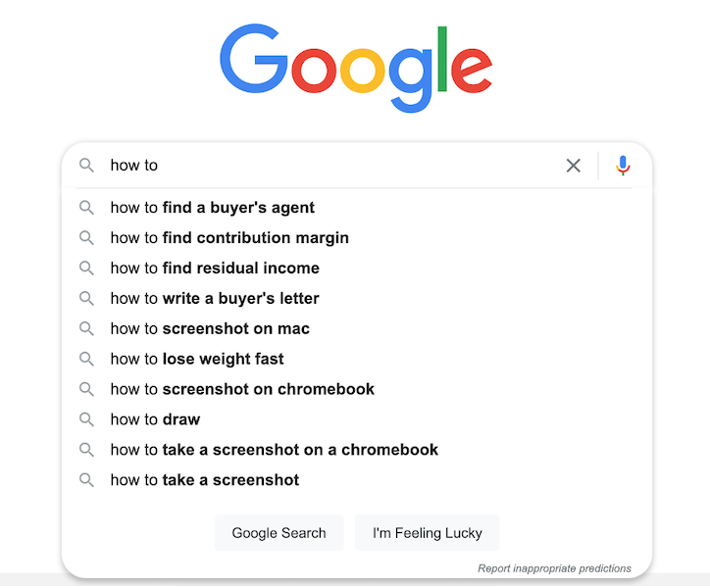710x588 pixels.
Task: Choose "how to screenshot on mac" suggestion
Action: pos(210,328)
